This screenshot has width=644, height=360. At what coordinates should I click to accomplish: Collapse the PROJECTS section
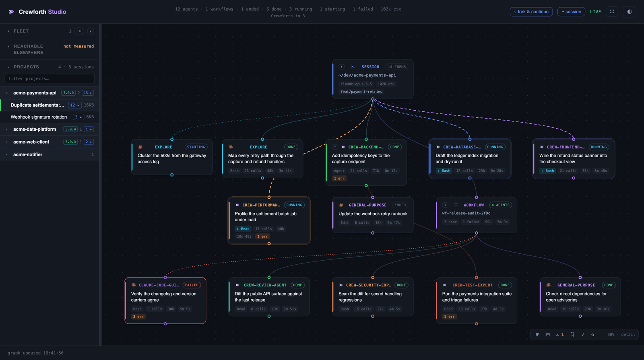point(8,67)
